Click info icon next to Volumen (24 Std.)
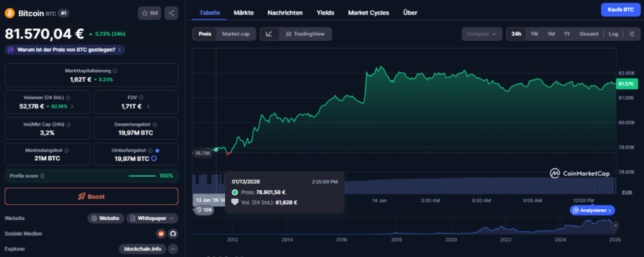This screenshot has width=644, height=257. (x=68, y=97)
